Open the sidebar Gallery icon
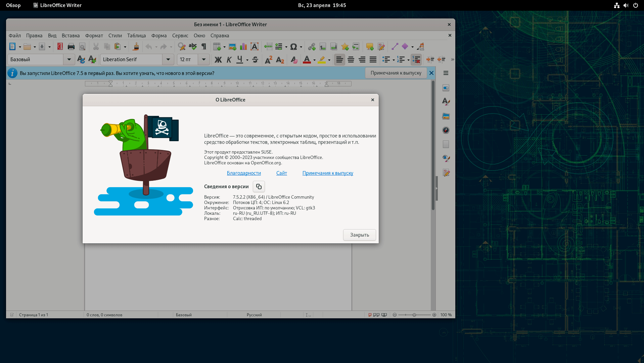 pyautogui.click(x=446, y=116)
